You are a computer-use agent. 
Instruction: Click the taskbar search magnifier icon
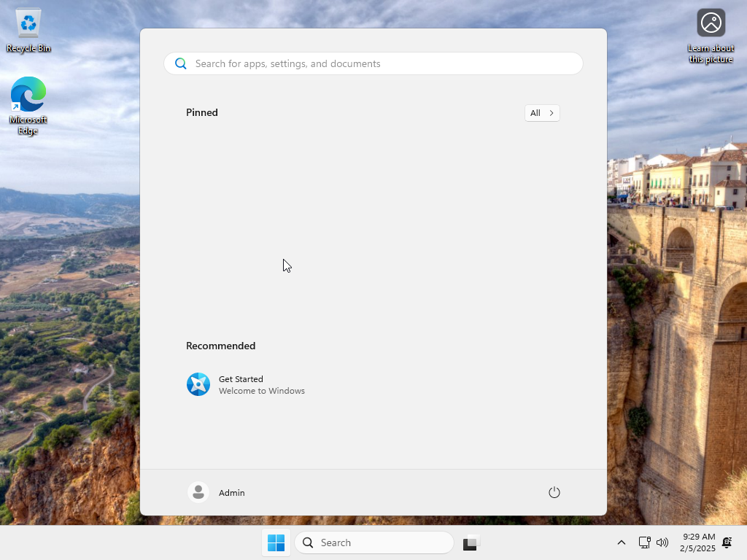(309, 542)
